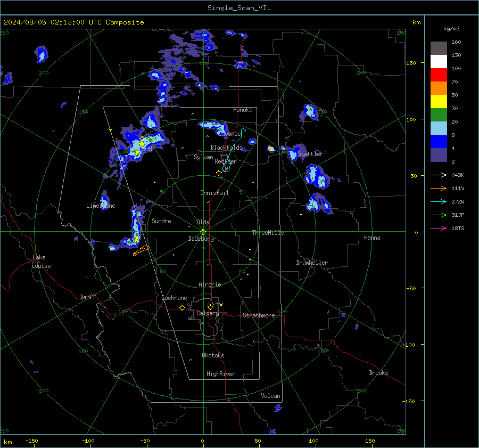The width and height of the screenshot is (479, 448).
Task: Click the Brooks city label
Action: (x=378, y=373)
